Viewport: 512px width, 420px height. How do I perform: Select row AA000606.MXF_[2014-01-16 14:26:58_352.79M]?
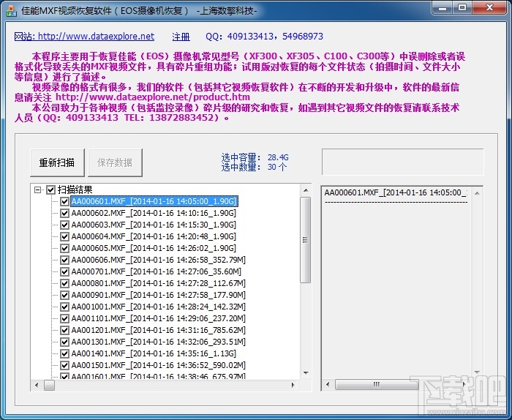(x=159, y=260)
